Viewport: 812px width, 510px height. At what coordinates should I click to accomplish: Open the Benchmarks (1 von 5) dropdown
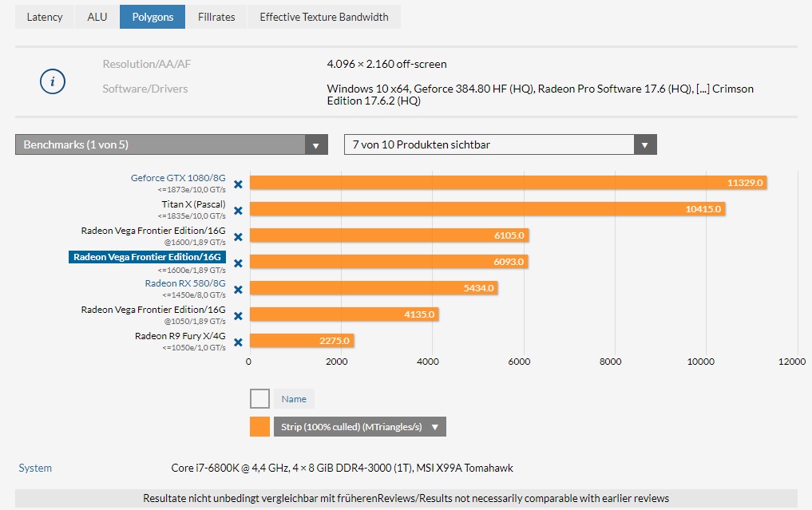point(172,144)
